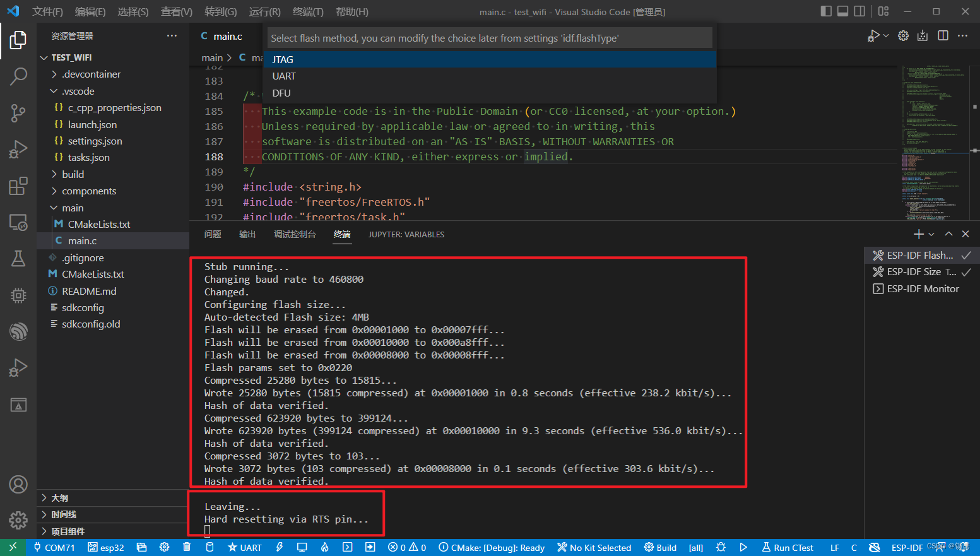Viewport: 980px width, 556px height.
Task: Click Run CTest in status bar
Action: point(788,547)
